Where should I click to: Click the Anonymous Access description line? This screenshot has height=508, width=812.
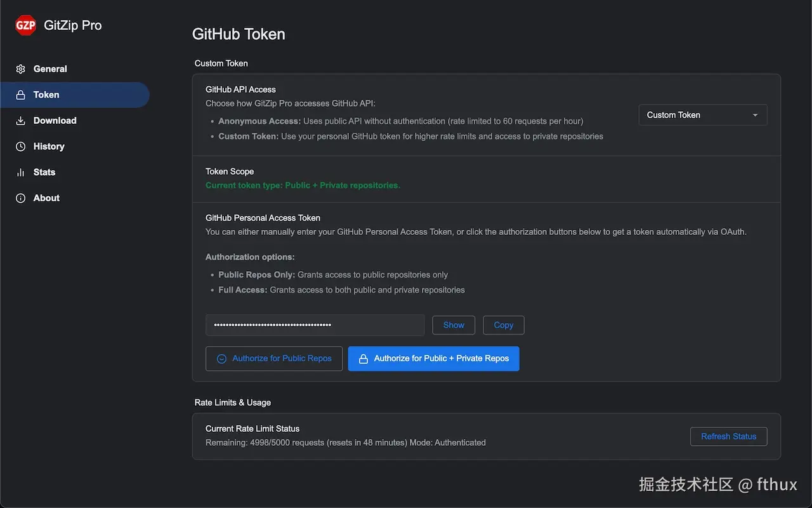point(401,121)
